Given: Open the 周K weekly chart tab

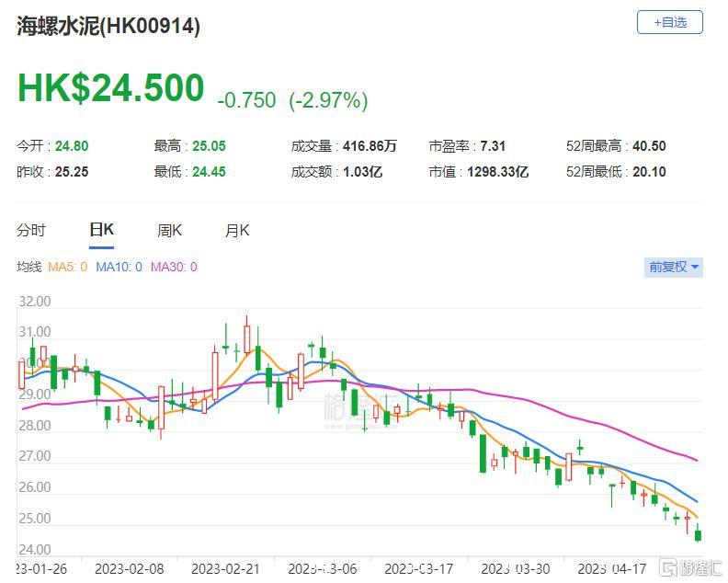Looking at the screenshot, I should [169, 230].
